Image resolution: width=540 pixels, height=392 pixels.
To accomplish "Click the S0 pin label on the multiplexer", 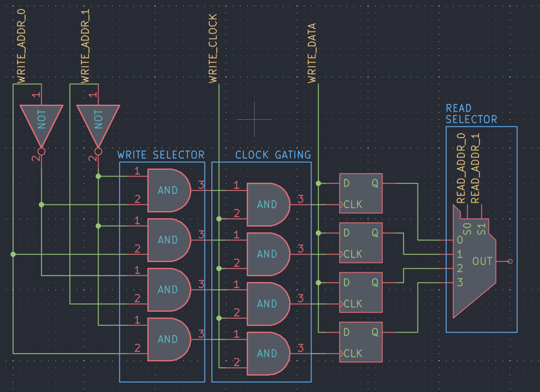I will [x=467, y=229].
